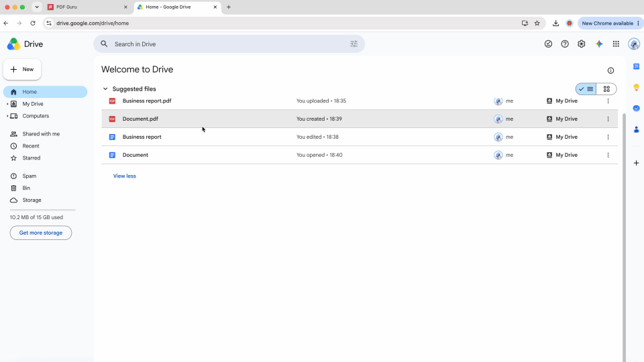Select the Document file name
Screen dimensions: 644x362
[x=135, y=155]
